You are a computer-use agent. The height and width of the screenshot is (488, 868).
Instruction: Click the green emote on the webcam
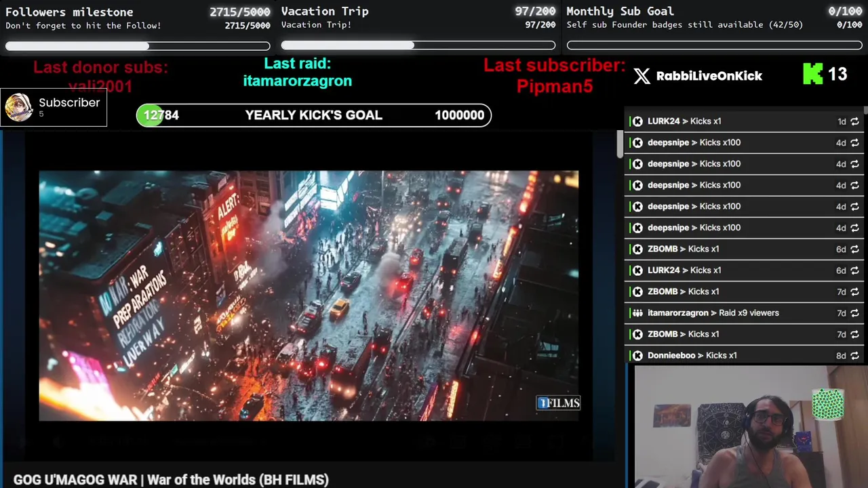pos(827,404)
